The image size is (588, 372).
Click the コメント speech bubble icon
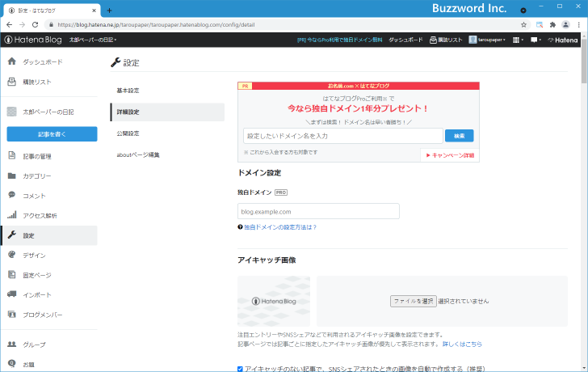point(12,195)
